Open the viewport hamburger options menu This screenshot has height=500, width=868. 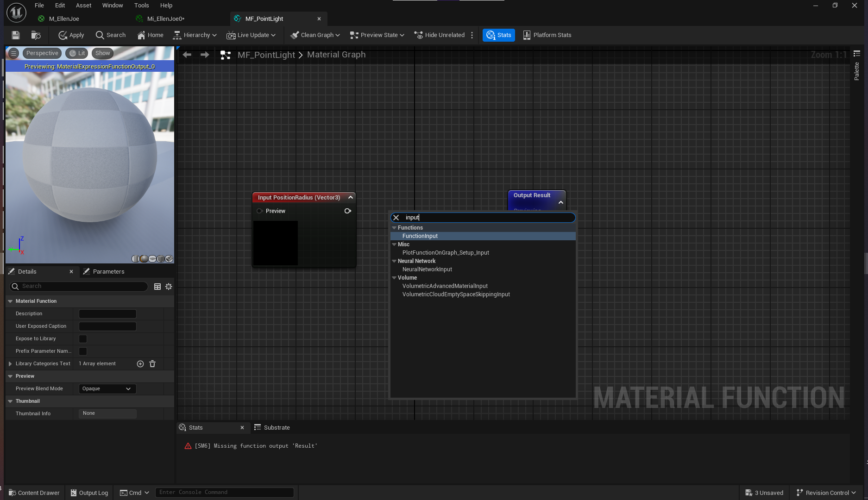coord(13,53)
